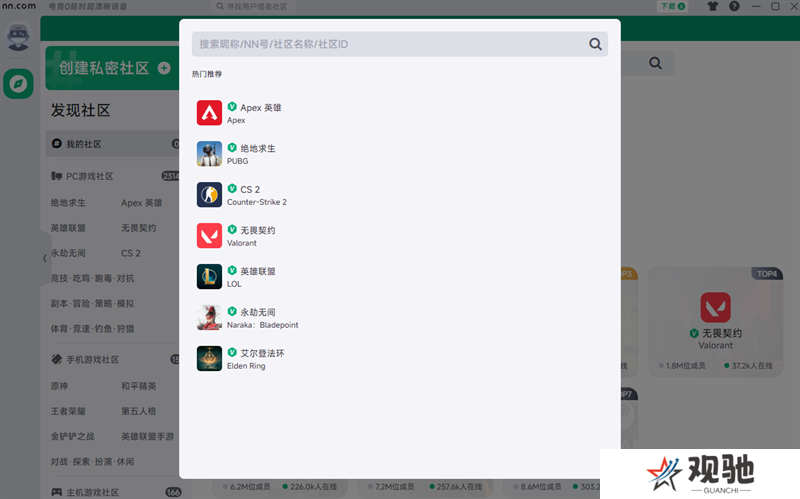The image size is (800, 499).
Task: Click the Apex 英雄 link in the left panel
Action: click(141, 203)
